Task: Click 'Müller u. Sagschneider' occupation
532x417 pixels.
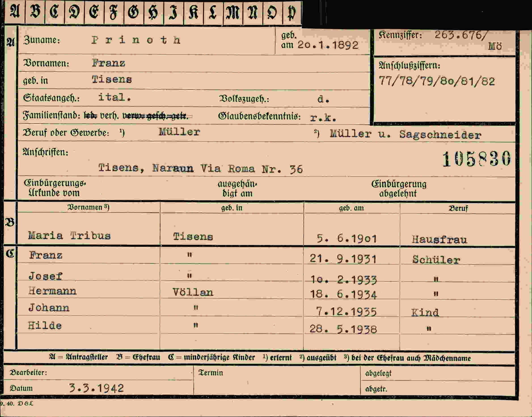Action: [405, 134]
